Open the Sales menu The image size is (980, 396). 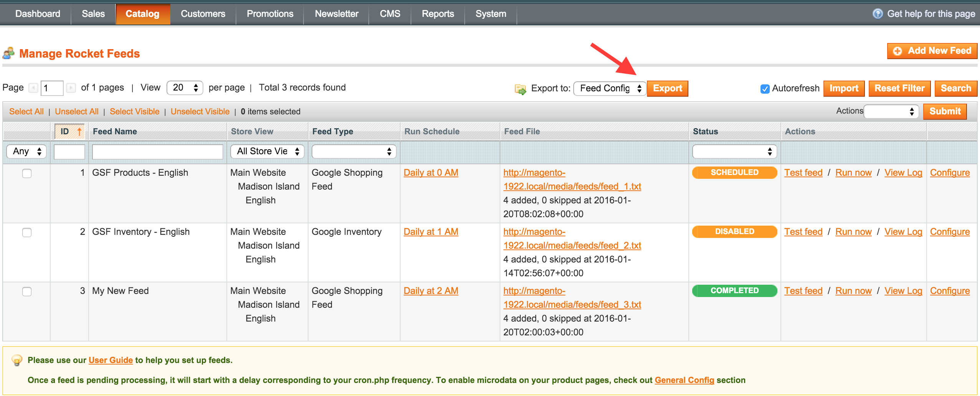pyautogui.click(x=93, y=14)
